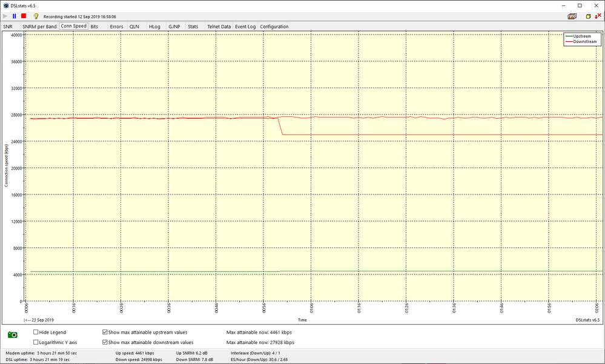The image size is (605, 364).
Task: Click the Downstream entry in the chart legend
Action: 585,41
